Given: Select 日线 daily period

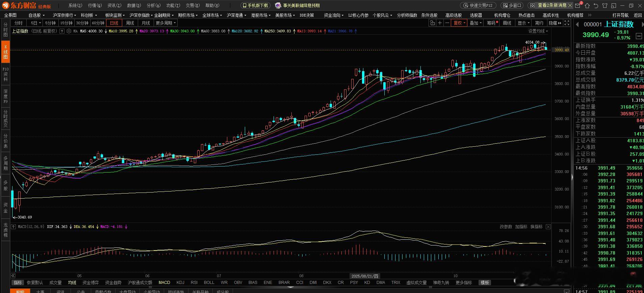Looking at the screenshot, I should 114,23.
